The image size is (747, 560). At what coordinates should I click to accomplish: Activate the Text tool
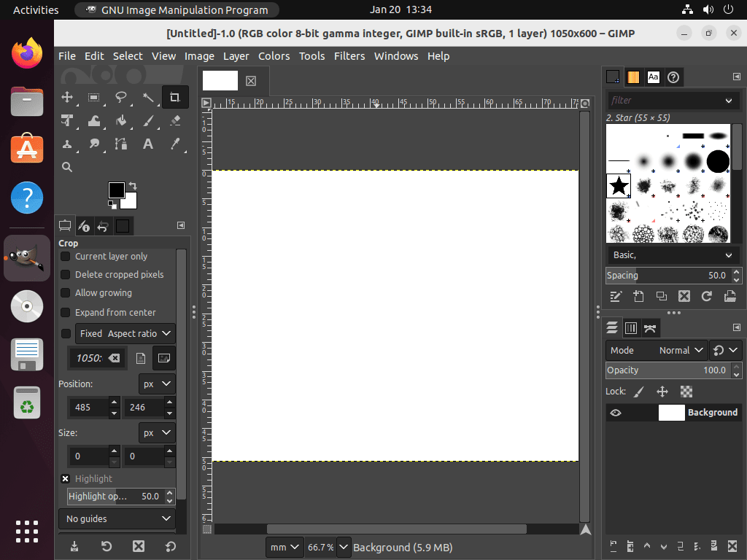click(x=148, y=144)
